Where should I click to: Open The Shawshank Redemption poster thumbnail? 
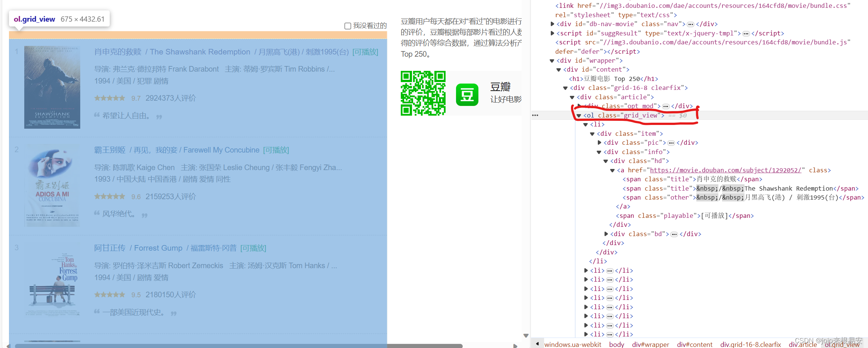52,87
